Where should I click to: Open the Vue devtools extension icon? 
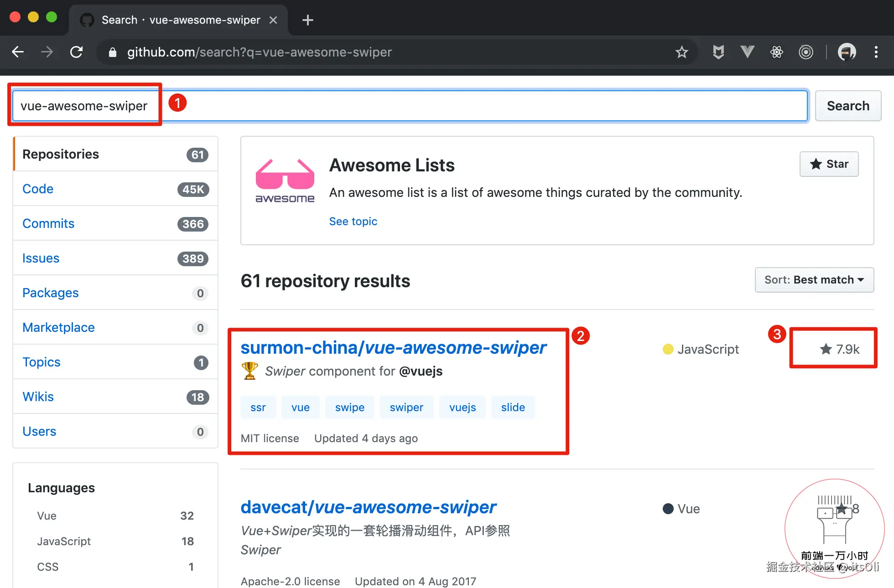[x=747, y=52]
